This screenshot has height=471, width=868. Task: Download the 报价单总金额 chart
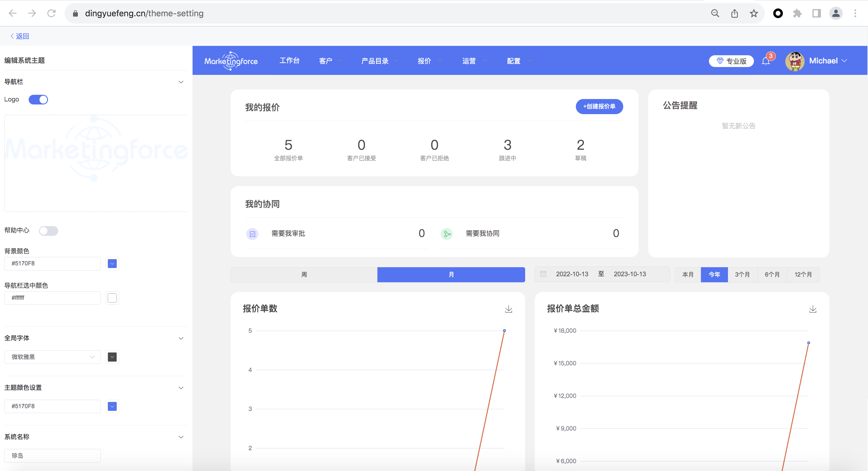812,309
